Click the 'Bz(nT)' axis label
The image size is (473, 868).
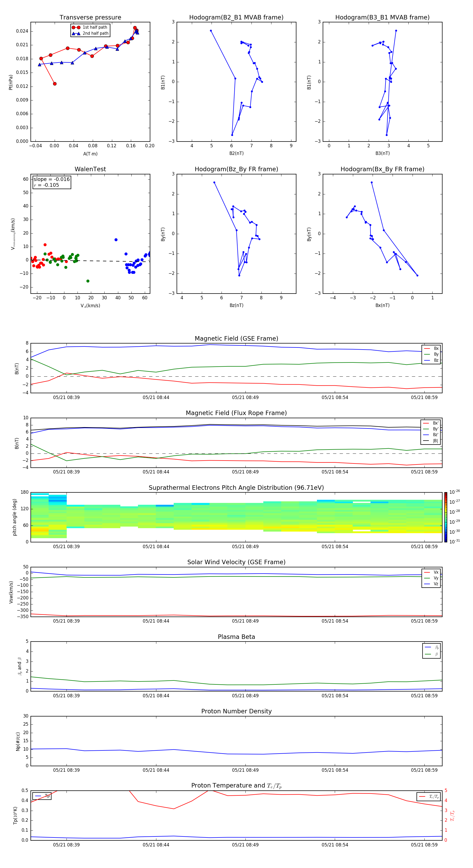pos(236,305)
